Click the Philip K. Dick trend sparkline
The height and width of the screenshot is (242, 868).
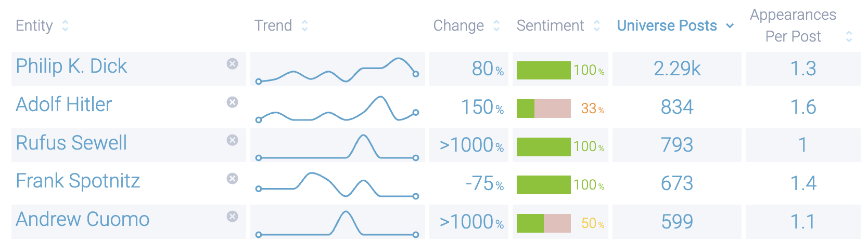pos(337,70)
